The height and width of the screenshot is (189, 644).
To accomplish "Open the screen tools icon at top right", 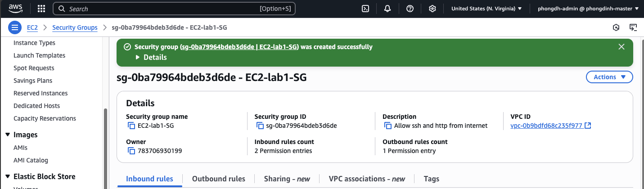I will click(633, 27).
